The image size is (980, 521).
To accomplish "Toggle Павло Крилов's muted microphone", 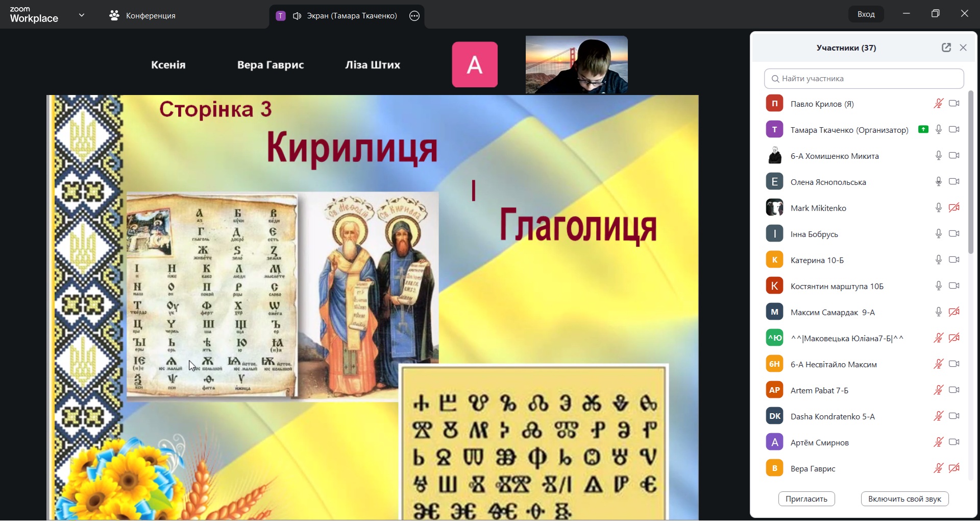I will coord(938,104).
